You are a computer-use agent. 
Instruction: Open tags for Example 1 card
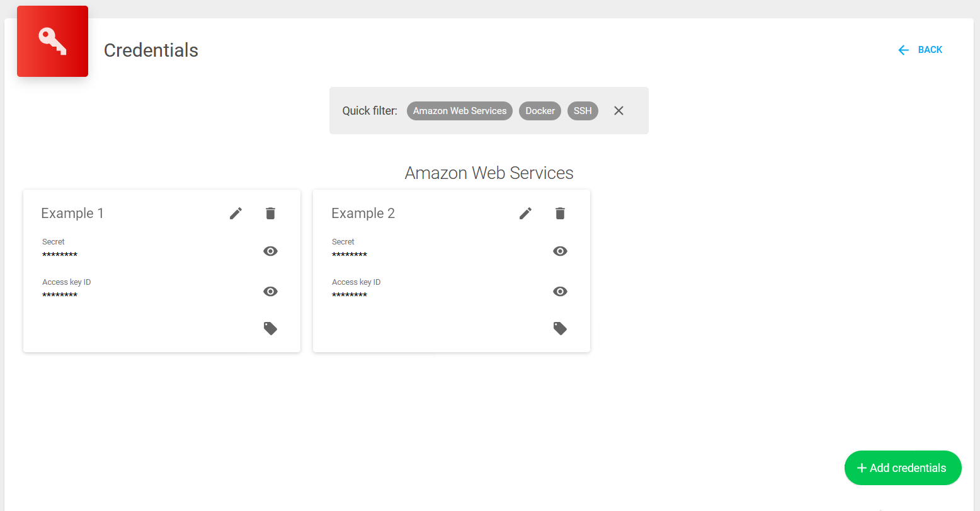tap(270, 328)
